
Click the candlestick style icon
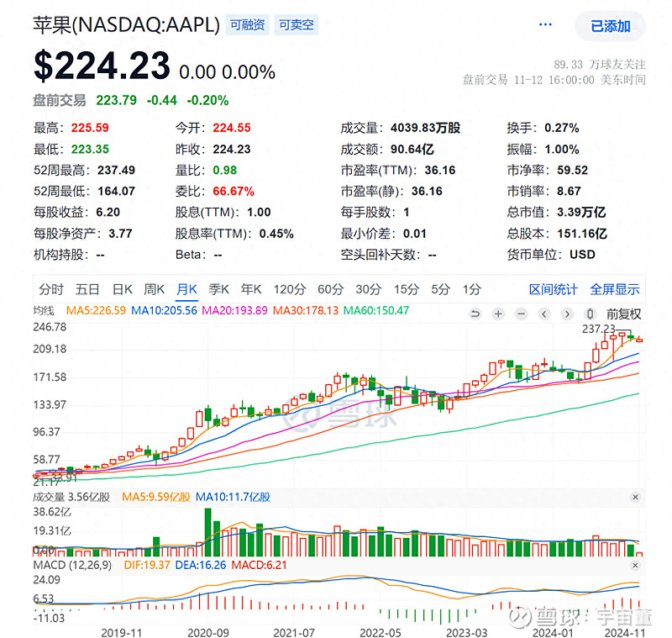591,314
